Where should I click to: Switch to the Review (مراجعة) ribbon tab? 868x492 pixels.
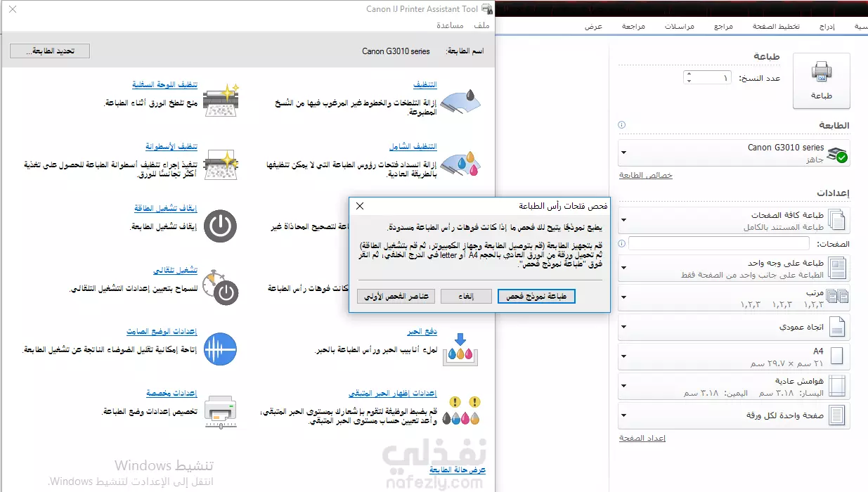[x=633, y=26]
